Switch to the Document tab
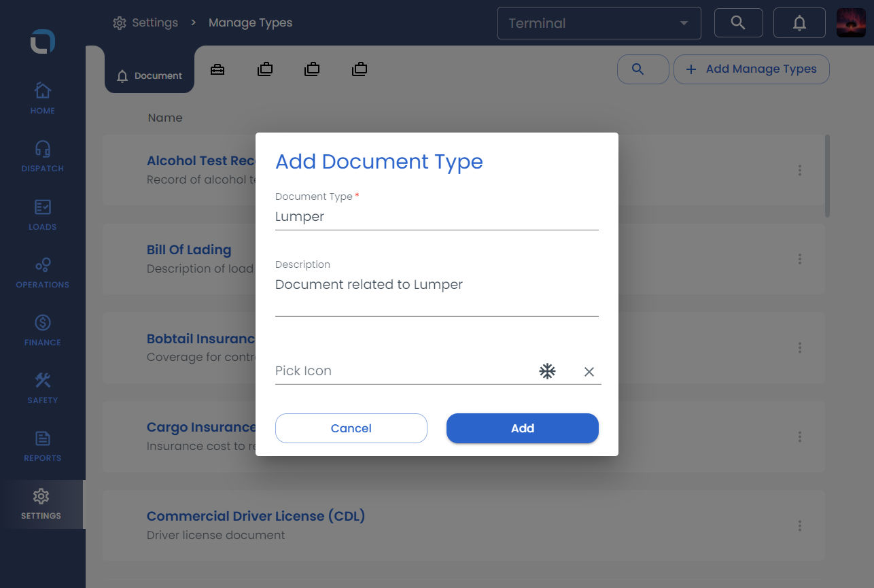 tap(150, 75)
